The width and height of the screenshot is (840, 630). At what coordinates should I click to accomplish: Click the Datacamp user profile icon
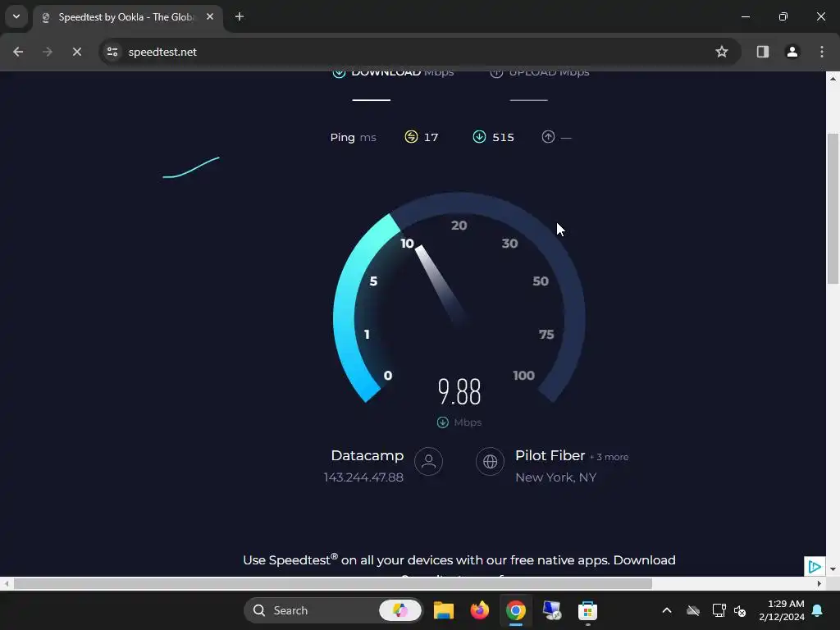coord(428,461)
